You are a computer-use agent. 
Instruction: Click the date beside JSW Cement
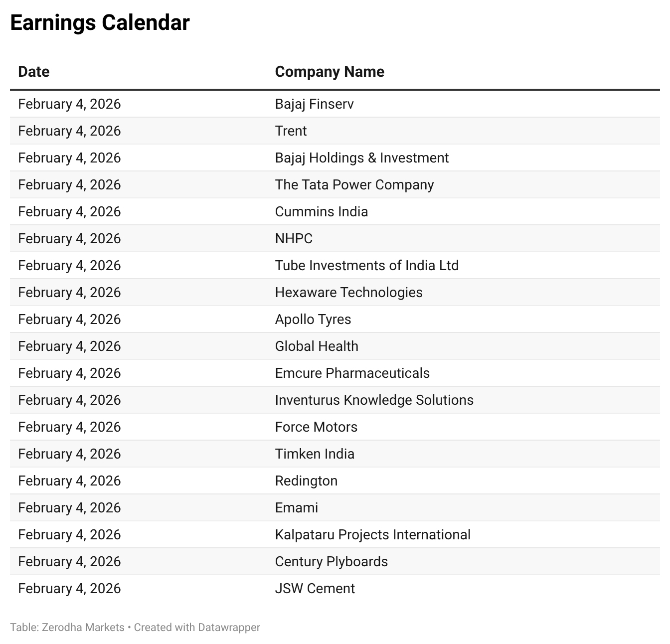(69, 589)
